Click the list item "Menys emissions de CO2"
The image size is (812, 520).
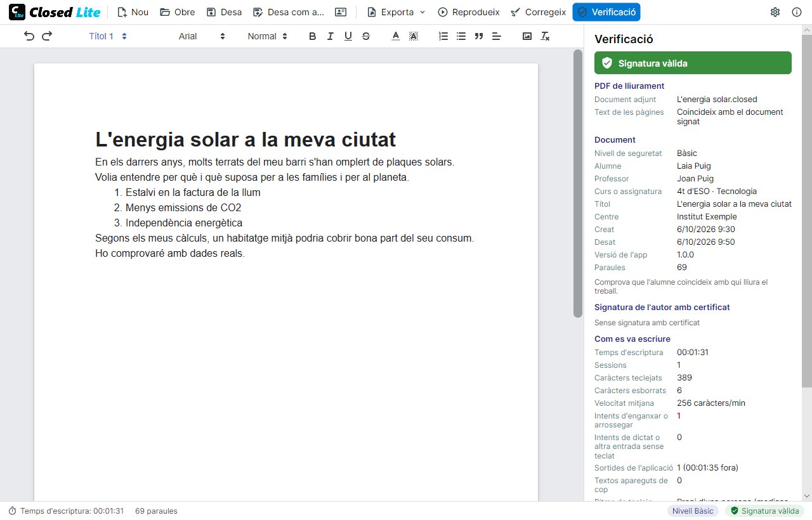click(183, 207)
